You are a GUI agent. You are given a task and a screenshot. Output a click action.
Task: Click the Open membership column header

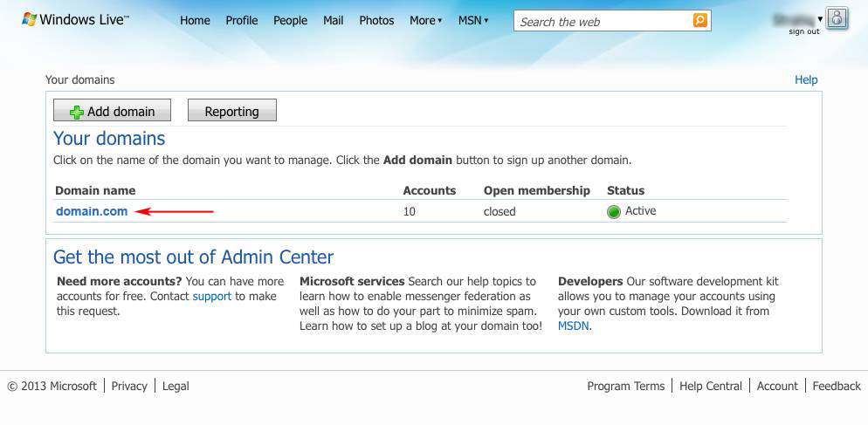(x=537, y=191)
